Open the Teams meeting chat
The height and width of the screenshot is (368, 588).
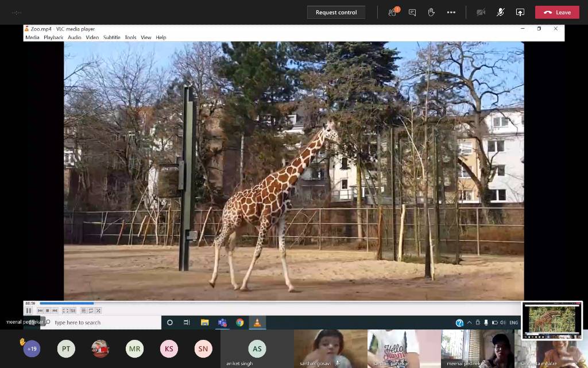point(412,13)
